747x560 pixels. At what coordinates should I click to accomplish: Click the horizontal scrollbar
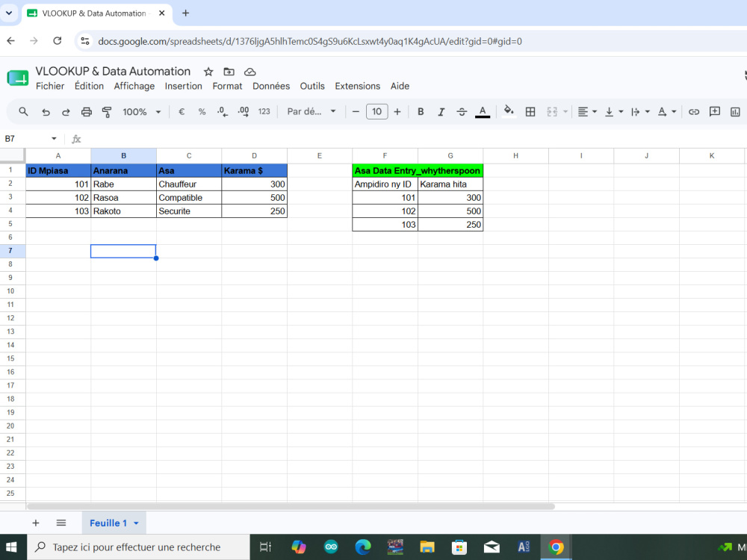point(291,507)
